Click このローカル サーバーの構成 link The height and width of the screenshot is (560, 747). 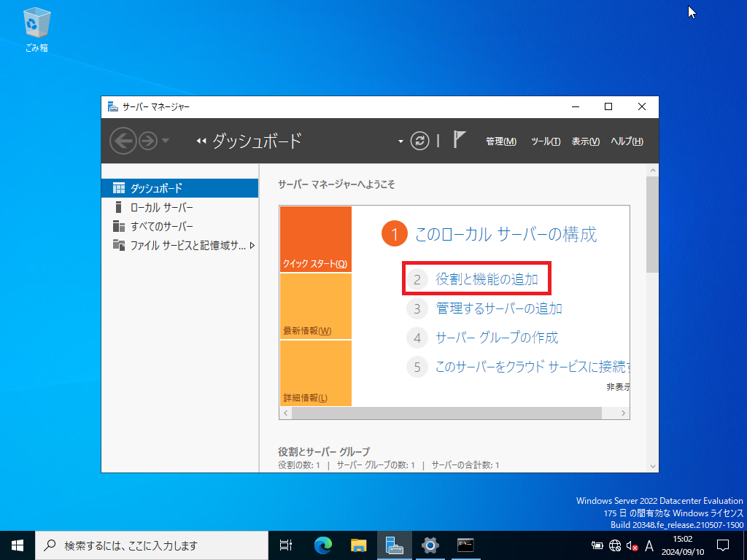506,234
